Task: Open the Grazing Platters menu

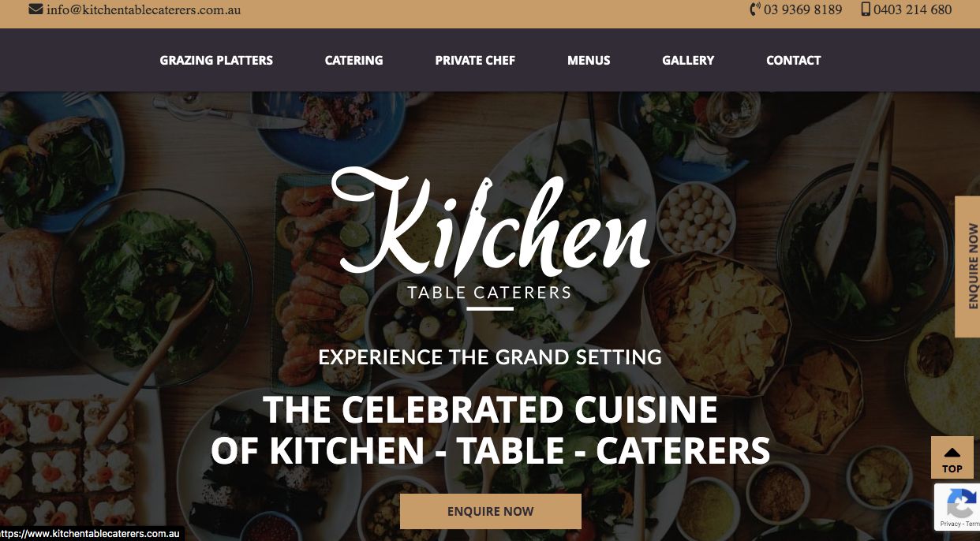Action: [216, 60]
